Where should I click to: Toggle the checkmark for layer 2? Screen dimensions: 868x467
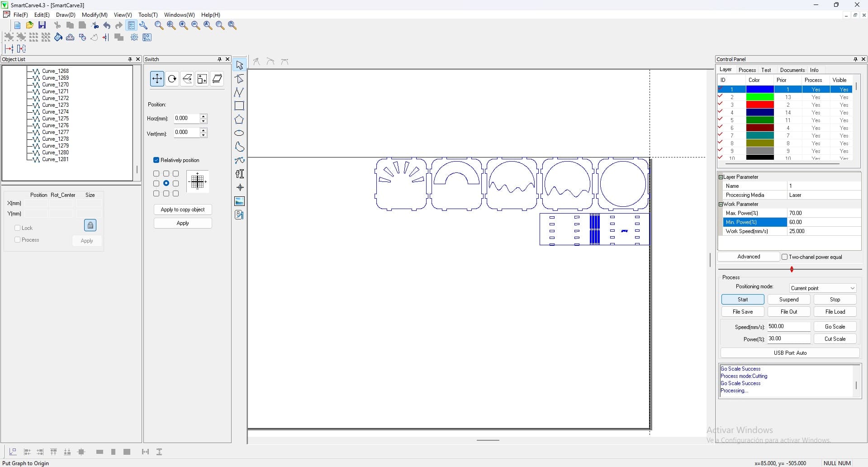[x=721, y=97]
